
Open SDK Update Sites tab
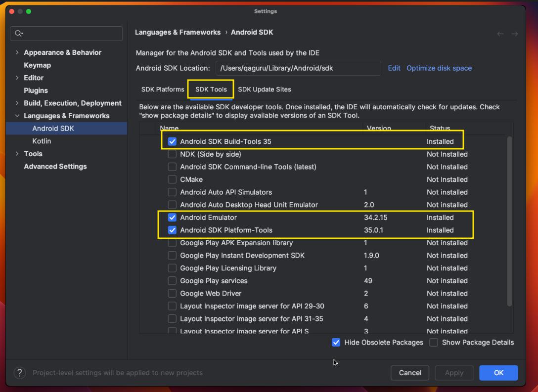[x=264, y=89]
